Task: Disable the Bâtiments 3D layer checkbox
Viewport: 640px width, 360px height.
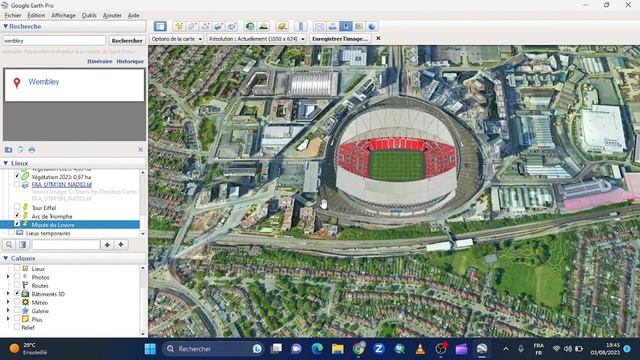Action: click(x=17, y=293)
